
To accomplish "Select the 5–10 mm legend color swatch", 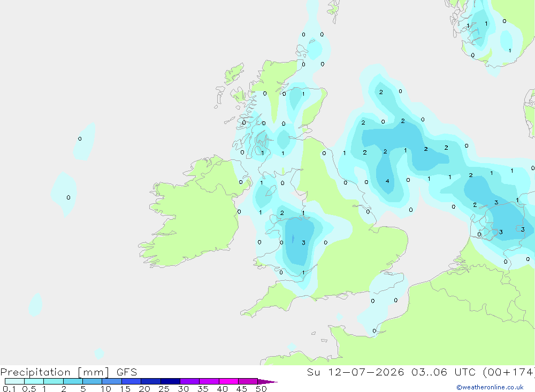I will click(x=93, y=381).
